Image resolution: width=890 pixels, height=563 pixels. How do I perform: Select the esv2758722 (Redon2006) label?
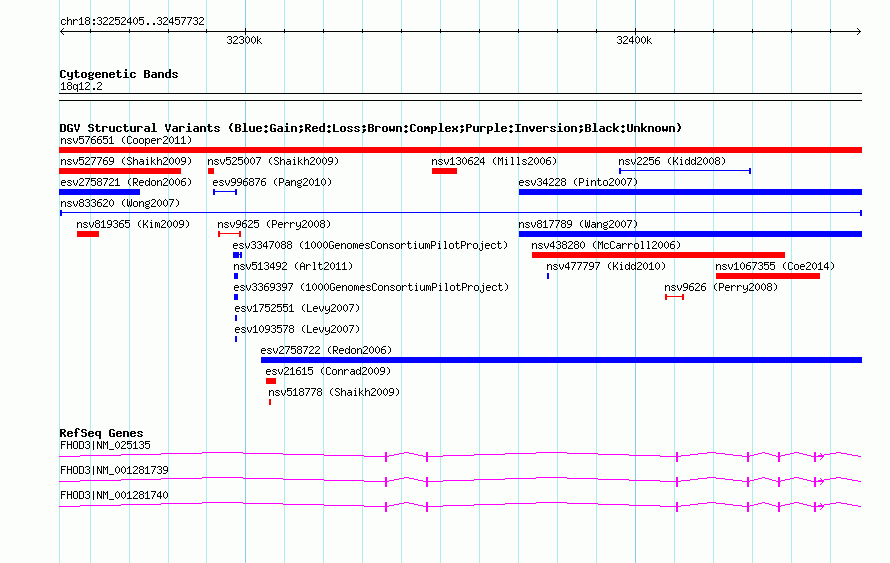pyautogui.click(x=326, y=350)
